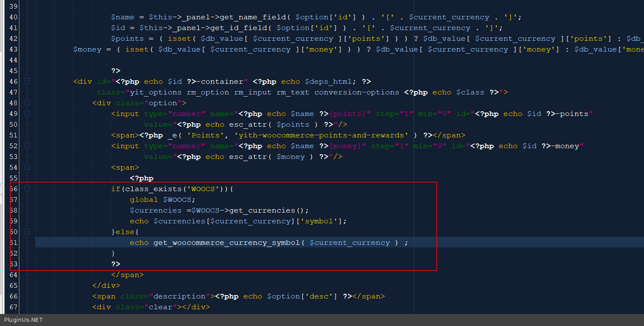Click line number 64 in the gutter
Image resolution: width=644 pixels, height=326 pixels.
tap(13, 275)
